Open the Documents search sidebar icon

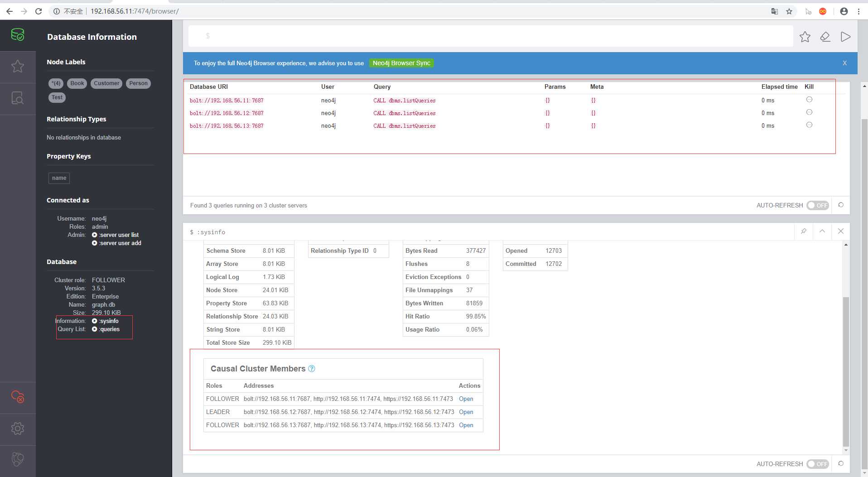18,98
